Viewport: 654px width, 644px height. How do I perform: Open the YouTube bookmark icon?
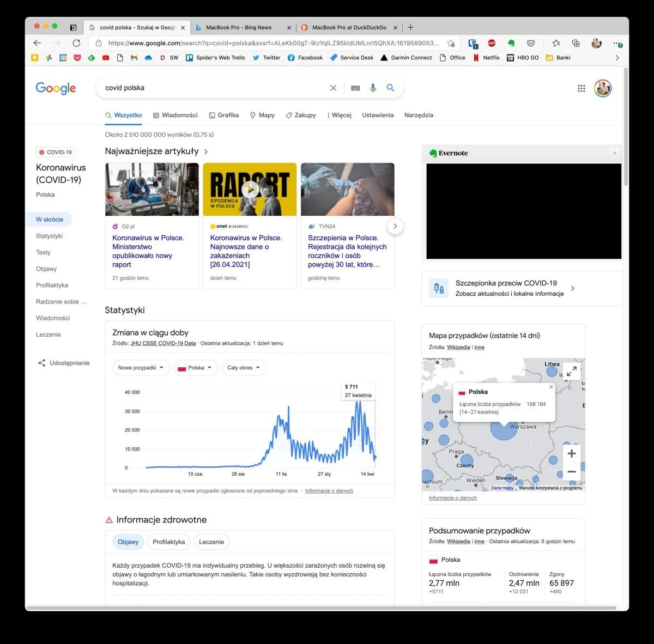(106, 58)
